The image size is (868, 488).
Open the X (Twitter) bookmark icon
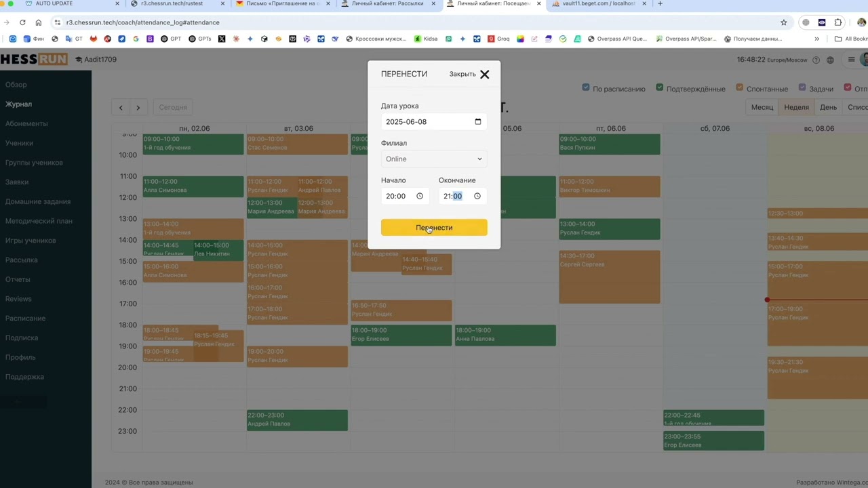click(222, 39)
